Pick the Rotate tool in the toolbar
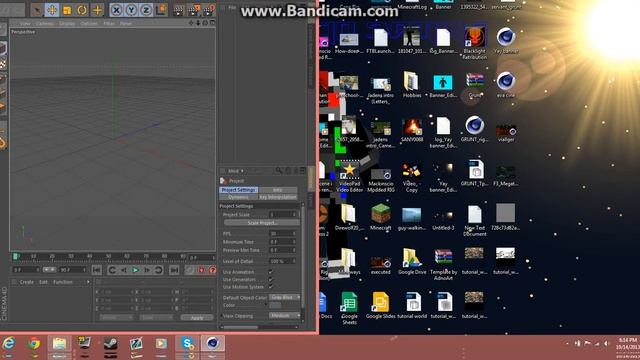The width and height of the screenshot is (640, 360). 82,10
